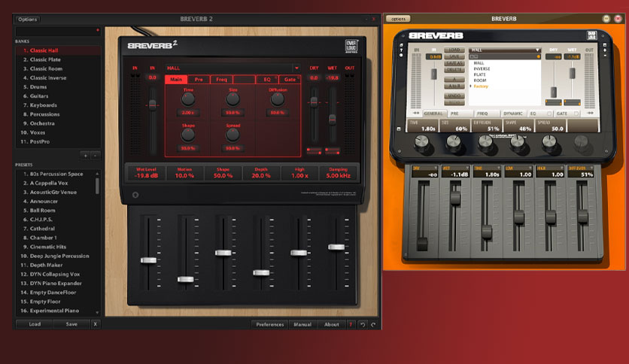Turn the Time knob in Breverb 2
The width and height of the screenshot is (629, 364).
(188, 99)
